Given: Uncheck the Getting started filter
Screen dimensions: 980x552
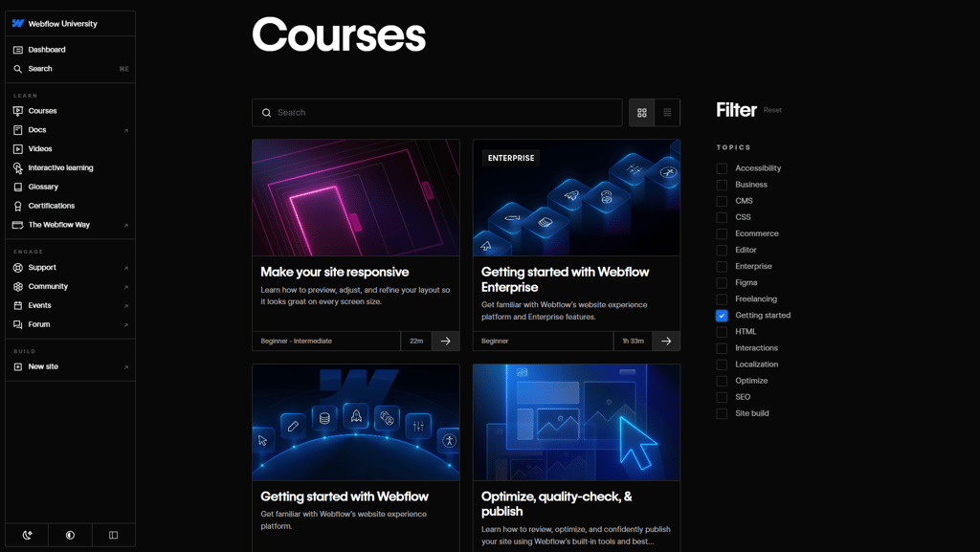Looking at the screenshot, I should point(722,316).
